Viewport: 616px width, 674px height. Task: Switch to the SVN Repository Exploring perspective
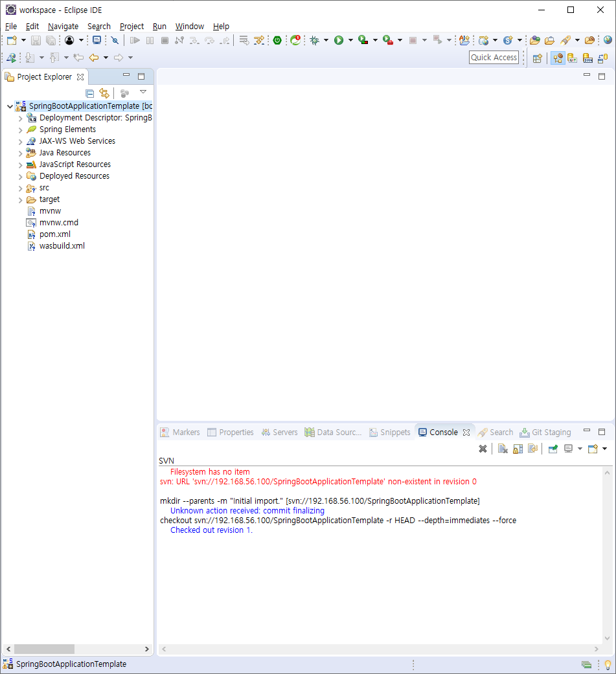(587, 58)
